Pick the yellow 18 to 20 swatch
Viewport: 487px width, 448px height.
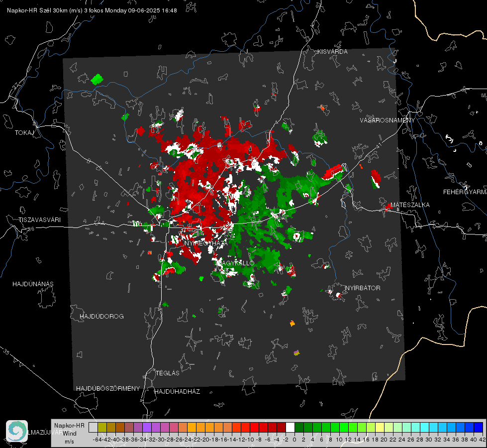coord(380,427)
